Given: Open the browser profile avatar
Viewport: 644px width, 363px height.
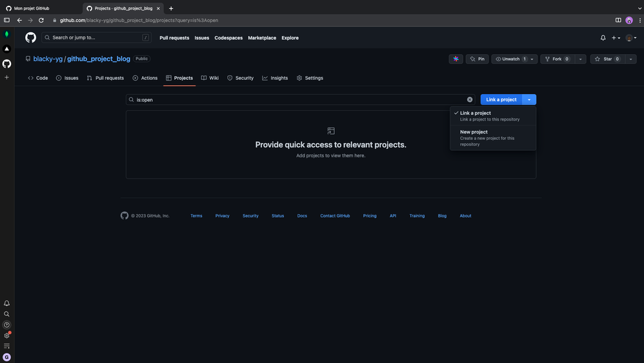Looking at the screenshot, I should (x=629, y=20).
